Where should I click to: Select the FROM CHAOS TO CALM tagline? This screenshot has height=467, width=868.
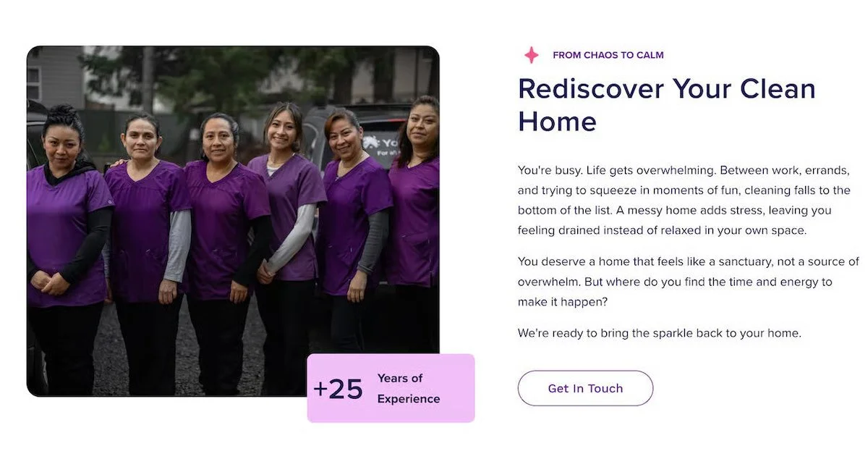(608, 55)
